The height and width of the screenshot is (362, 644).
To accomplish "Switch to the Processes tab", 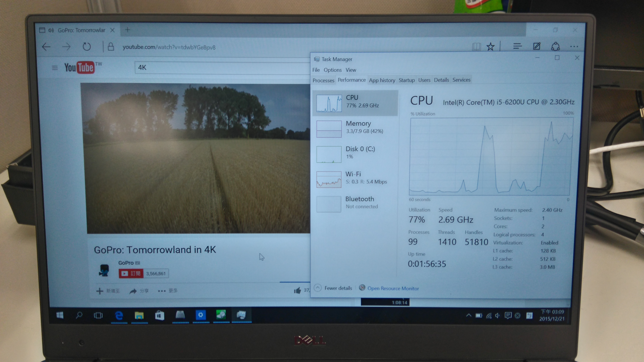I will (x=323, y=80).
